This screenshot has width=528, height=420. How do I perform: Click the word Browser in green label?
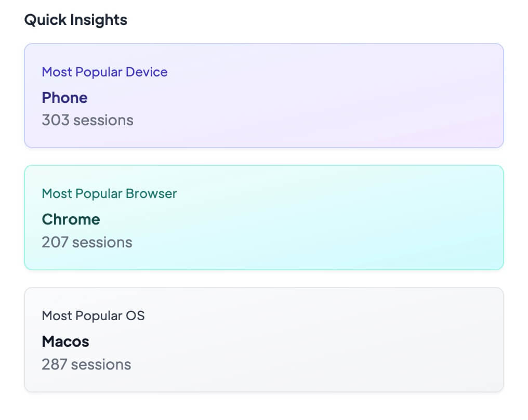151,194
